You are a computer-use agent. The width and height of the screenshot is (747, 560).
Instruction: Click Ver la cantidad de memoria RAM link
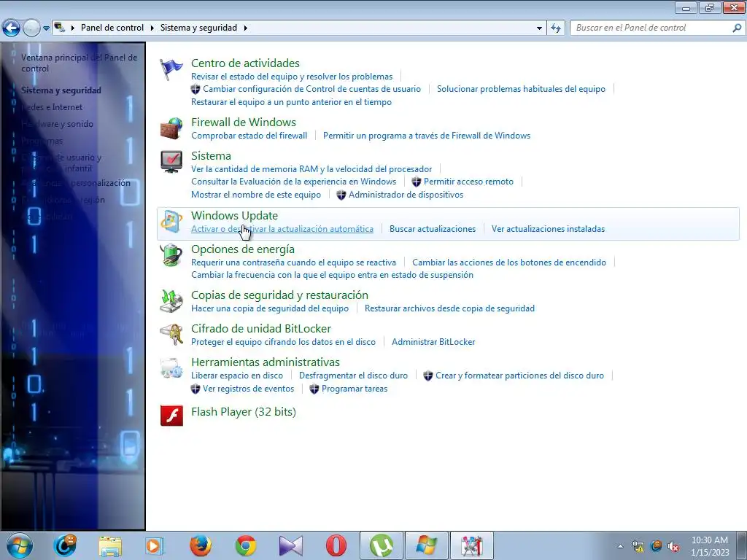point(311,168)
